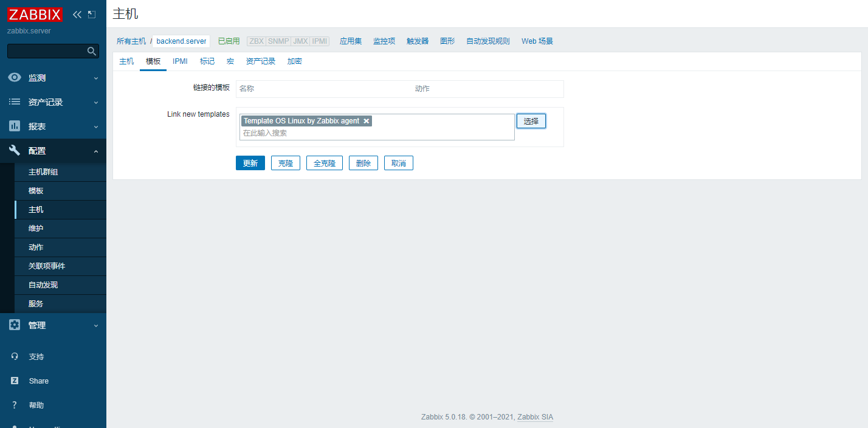Click the configuration wrench icon in sidebar
Viewport: 868px width, 428px height.
pyautogui.click(x=14, y=150)
